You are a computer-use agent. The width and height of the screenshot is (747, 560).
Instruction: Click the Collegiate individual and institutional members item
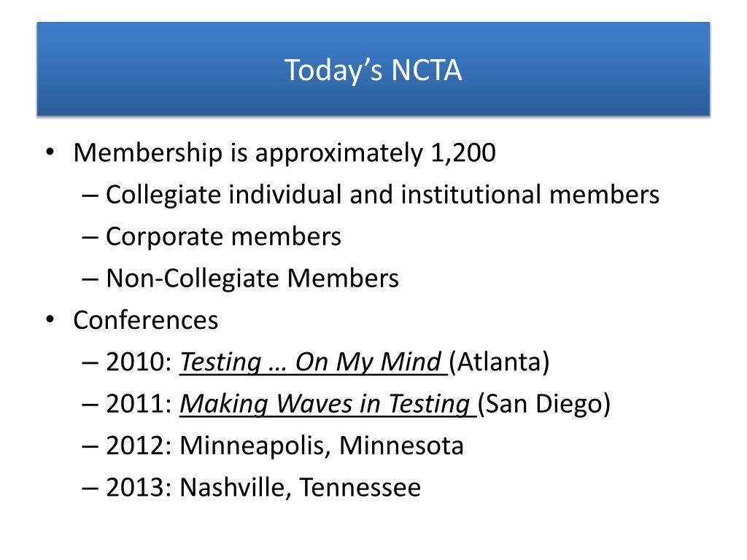[382, 195]
